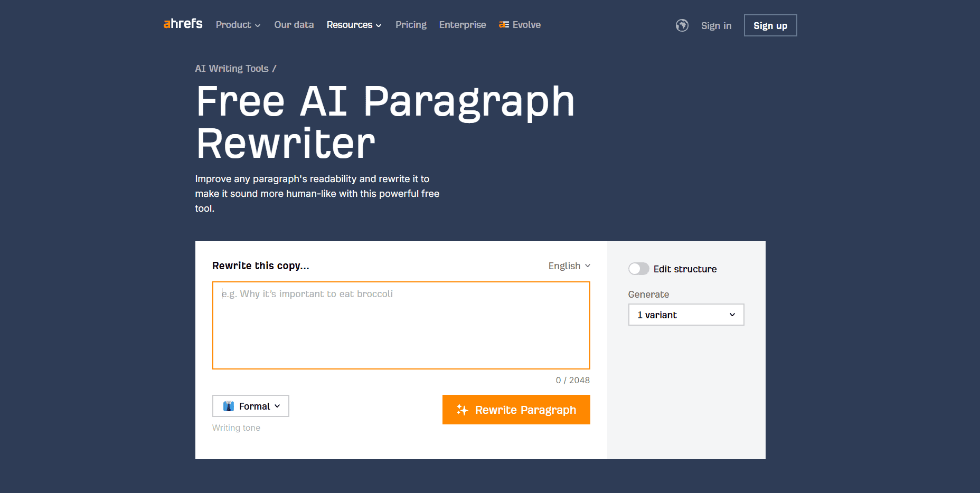Click the Sign up button
980x493 pixels.
(770, 25)
